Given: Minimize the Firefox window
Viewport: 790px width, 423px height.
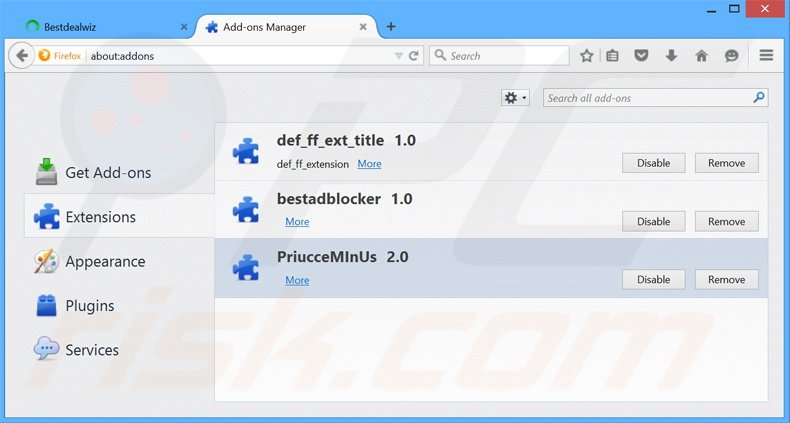Looking at the screenshot, I should click(x=711, y=9).
